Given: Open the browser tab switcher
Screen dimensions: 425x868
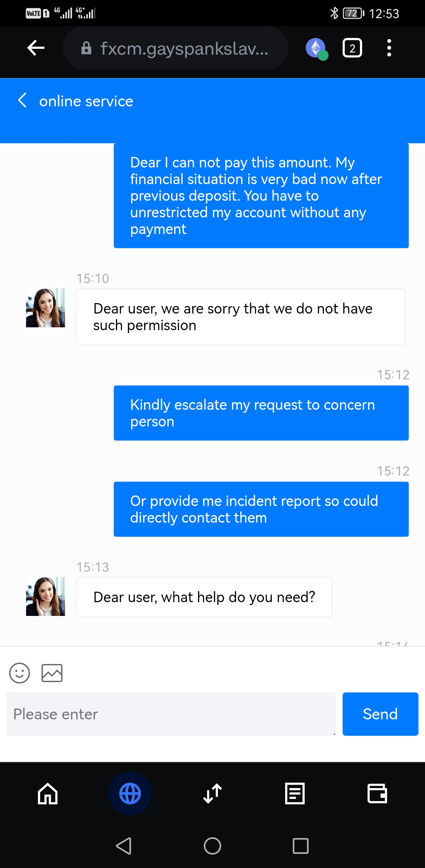Looking at the screenshot, I should click(352, 48).
